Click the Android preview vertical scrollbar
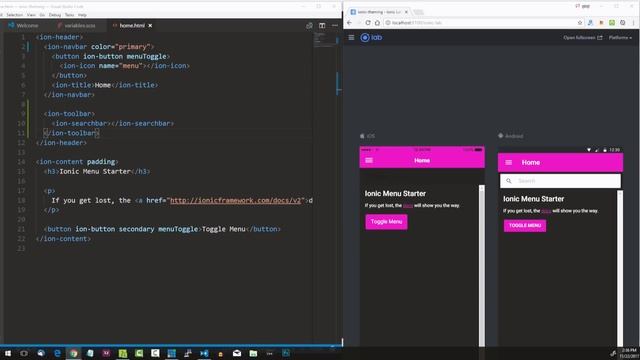The image size is (640, 360). point(620,268)
